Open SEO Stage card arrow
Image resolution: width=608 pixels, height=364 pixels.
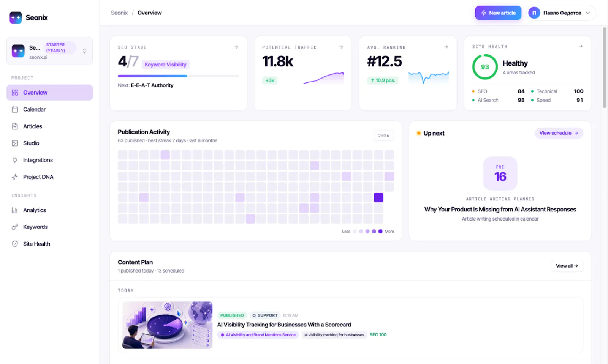point(236,47)
